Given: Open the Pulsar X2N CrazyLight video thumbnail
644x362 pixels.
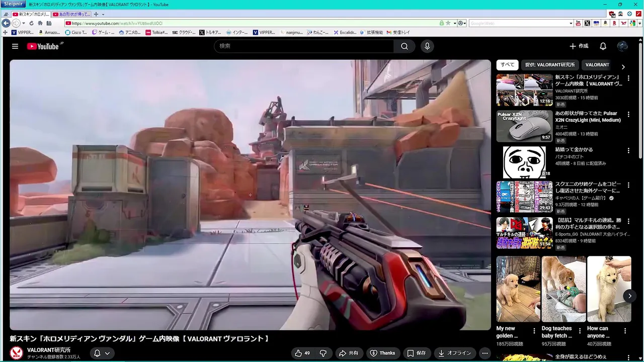Looking at the screenshot, I should 524,126.
